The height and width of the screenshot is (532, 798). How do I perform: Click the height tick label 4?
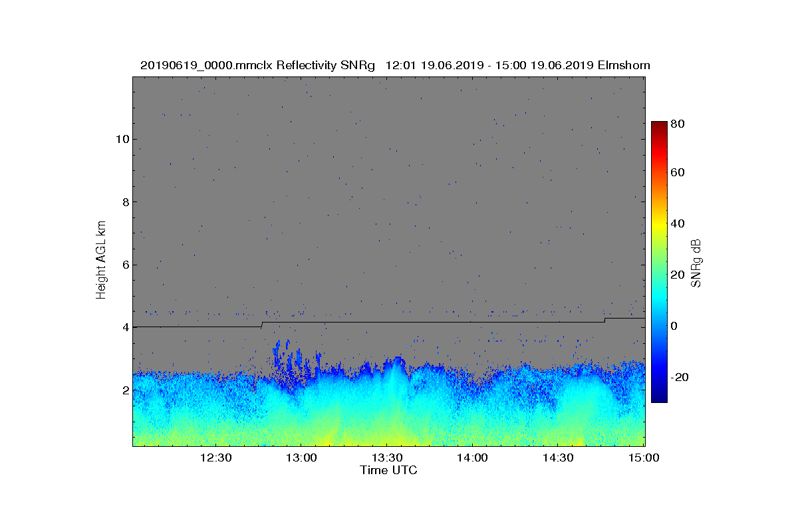124,327
